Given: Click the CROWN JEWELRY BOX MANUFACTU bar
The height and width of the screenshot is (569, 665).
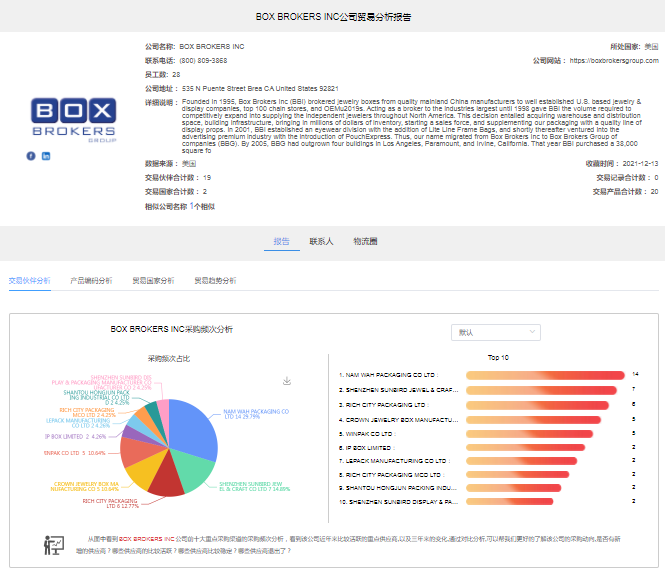Looking at the screenshot, I should pyautogui.click(x=534, y=420).
